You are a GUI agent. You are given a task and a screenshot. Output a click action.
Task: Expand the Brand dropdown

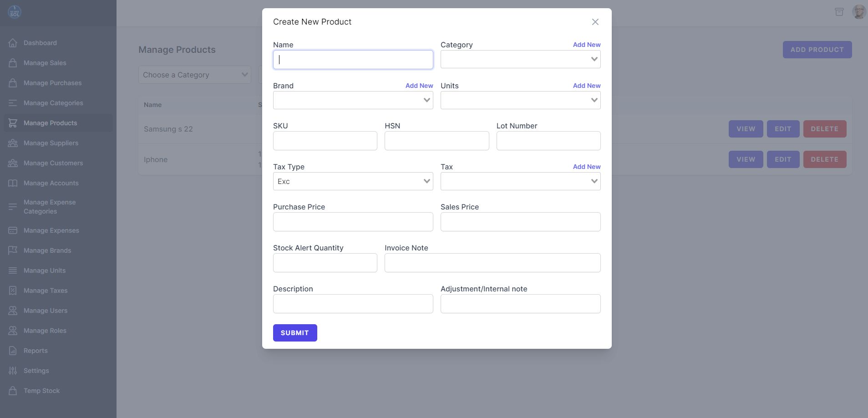click(x=353, y=100)
